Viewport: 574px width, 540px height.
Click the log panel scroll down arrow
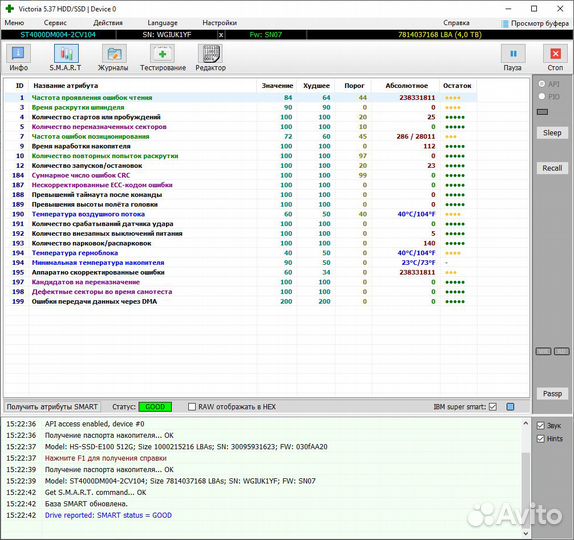tap(526, 533)
